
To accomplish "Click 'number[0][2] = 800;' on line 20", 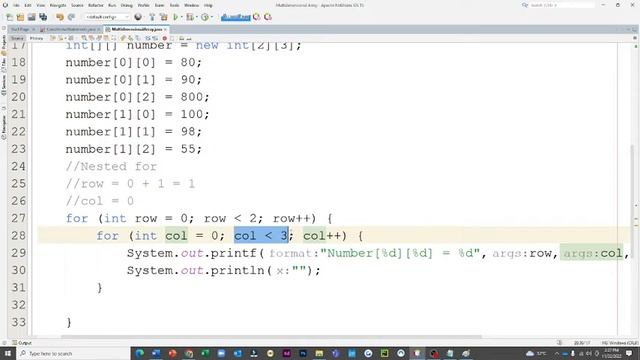I will 137,97.
